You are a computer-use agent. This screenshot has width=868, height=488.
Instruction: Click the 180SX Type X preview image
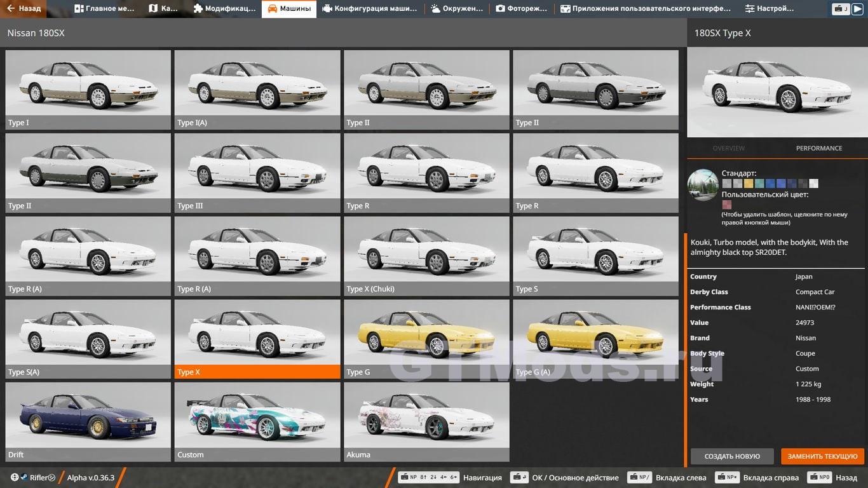tap(777, 92)
